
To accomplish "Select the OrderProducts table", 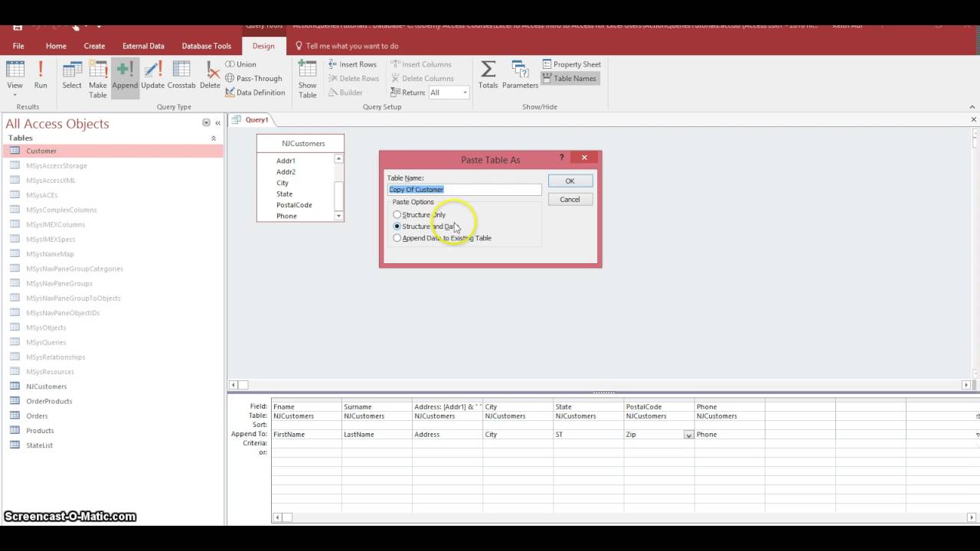I will click(113, 401).
